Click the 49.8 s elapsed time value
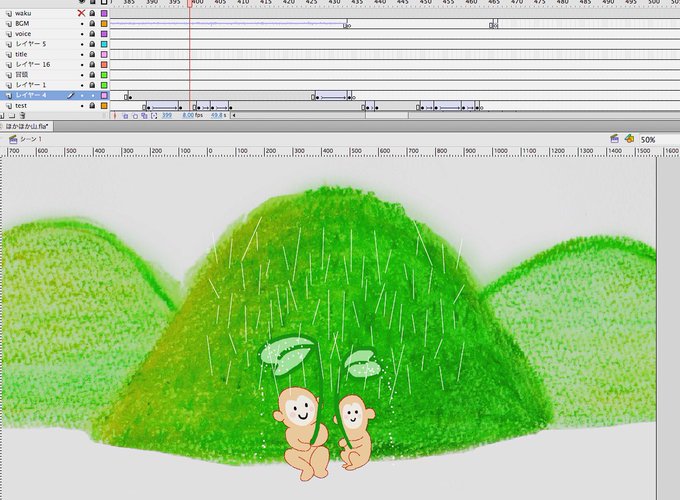This screenshot has height=500, width=680. 216,116
